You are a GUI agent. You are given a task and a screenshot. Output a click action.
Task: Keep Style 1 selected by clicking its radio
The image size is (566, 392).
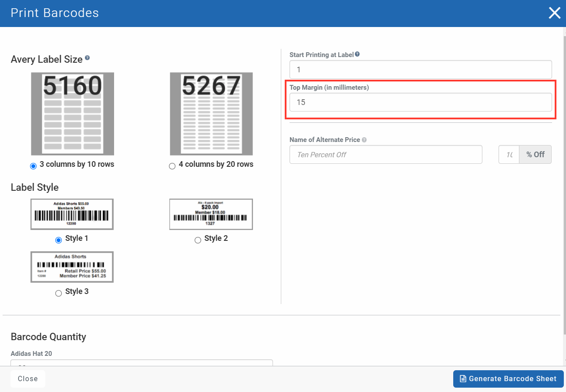tap(58, 240)
